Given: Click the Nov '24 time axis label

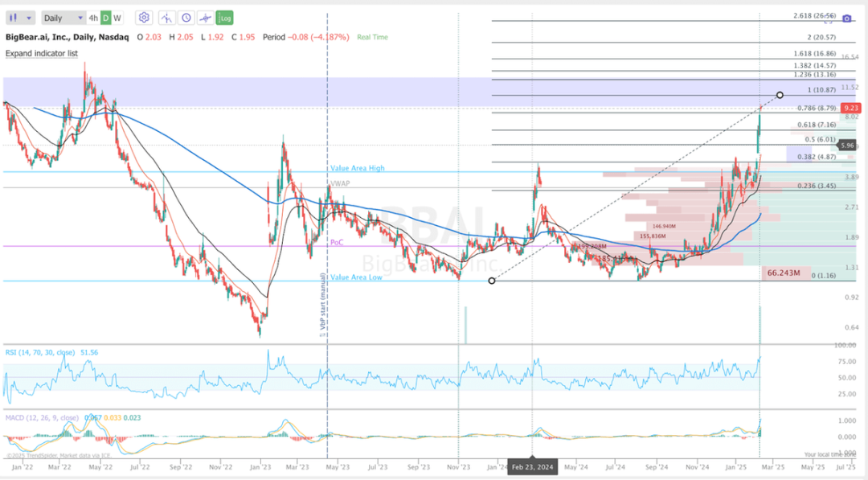Looking at the screenshot, I should coord(698,466).
